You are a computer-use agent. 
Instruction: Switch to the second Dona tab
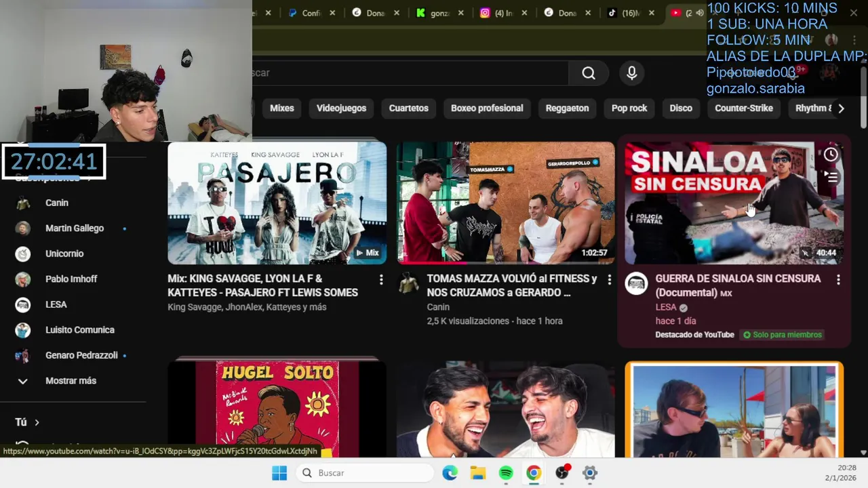567,13
